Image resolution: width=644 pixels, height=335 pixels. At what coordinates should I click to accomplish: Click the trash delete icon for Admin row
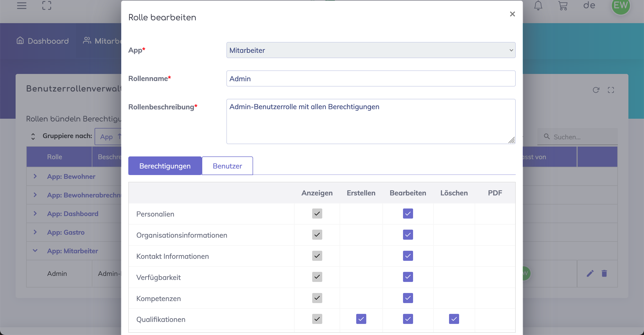point(604,273)
